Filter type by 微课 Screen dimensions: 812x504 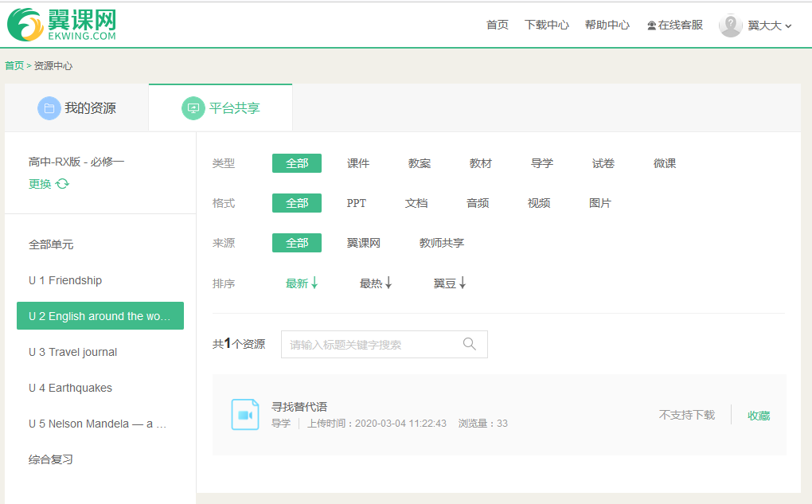point(665,163)
